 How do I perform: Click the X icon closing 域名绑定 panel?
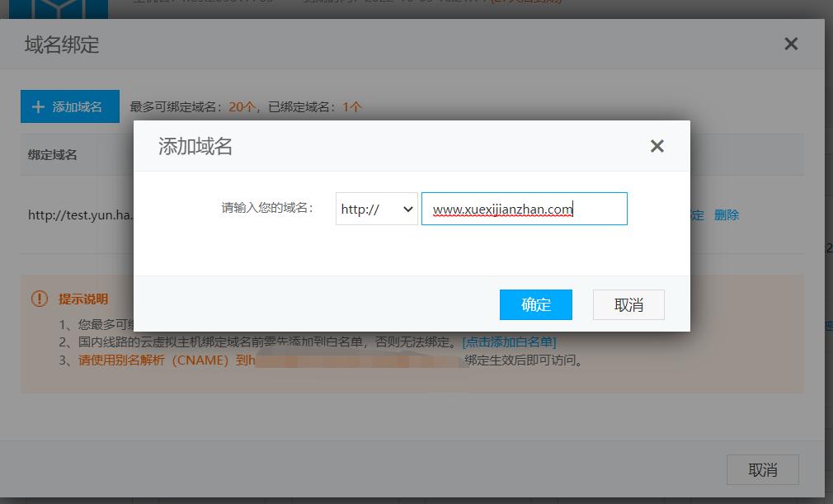coord(791,44)
